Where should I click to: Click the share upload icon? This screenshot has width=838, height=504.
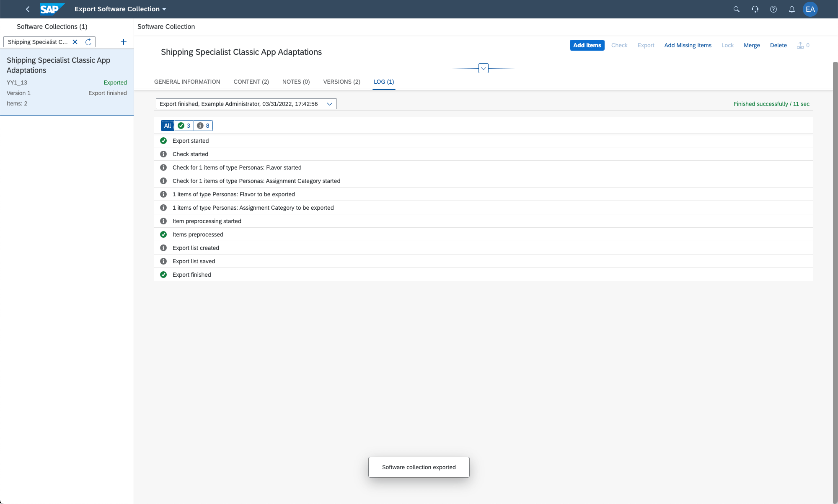800,45
